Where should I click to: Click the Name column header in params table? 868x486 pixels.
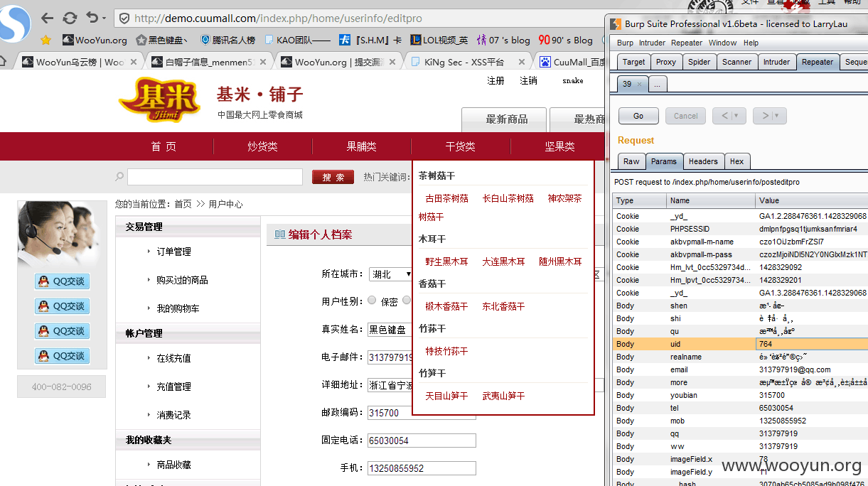click(x=710, y=200)
